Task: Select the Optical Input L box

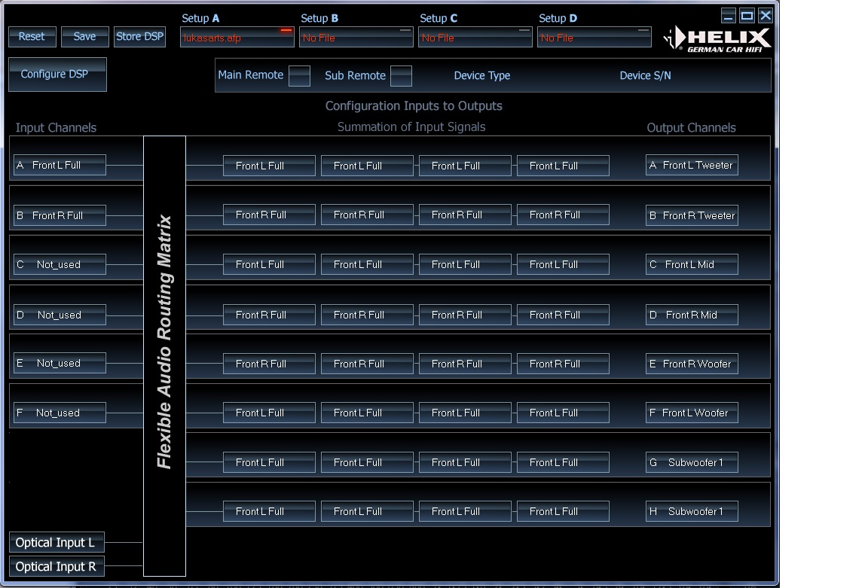Action: 57,542
